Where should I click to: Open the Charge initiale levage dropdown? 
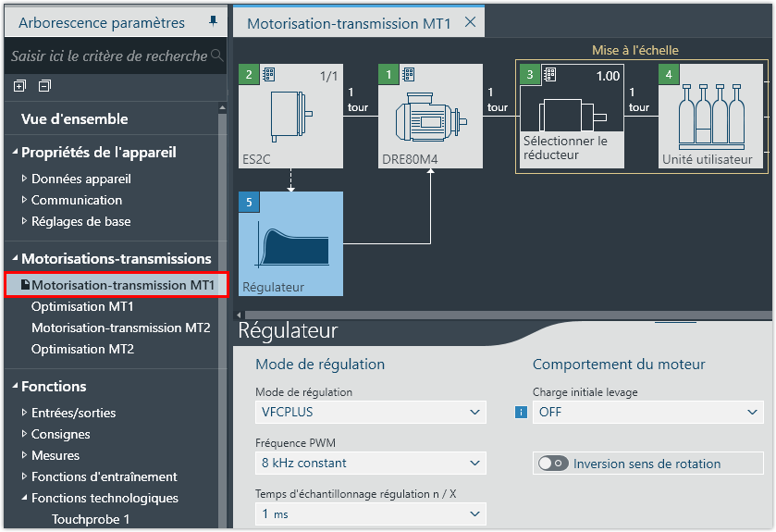click(x=647, y=412)
